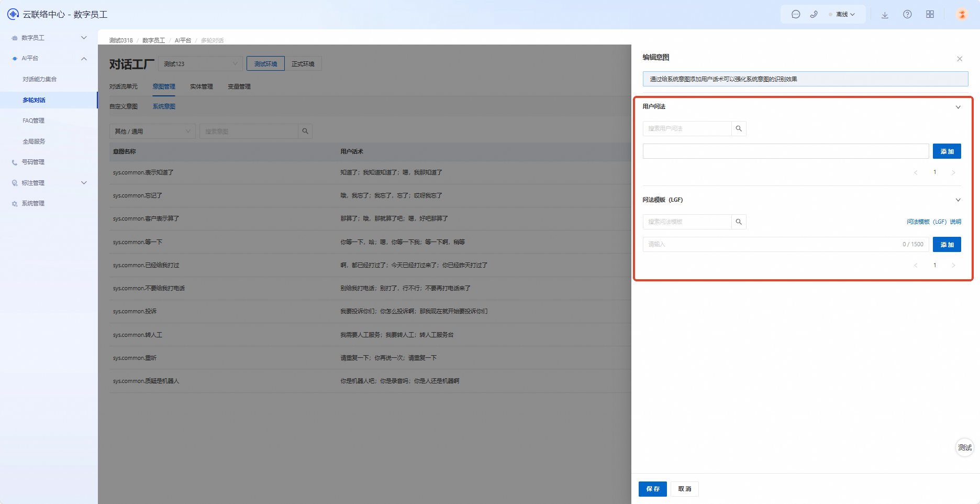Image resolution: width=980 pixels, height=504 pixels.
Task: Select the 测试环境 environment option
Action: (266, 64)
